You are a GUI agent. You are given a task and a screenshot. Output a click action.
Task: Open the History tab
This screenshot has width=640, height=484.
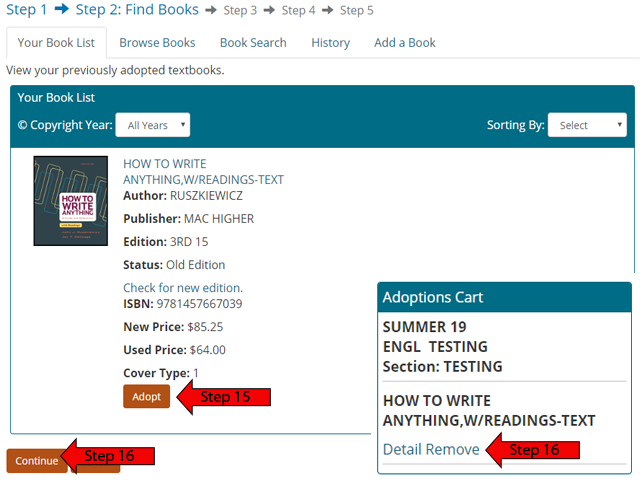[331, 42]
